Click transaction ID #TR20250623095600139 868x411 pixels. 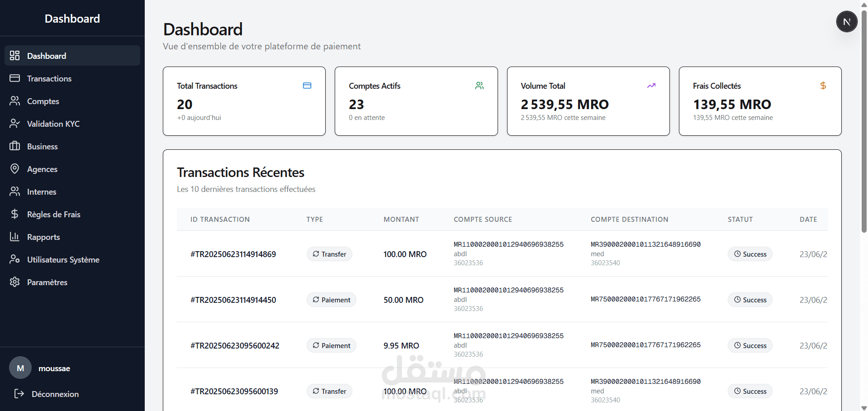[234, 391]
